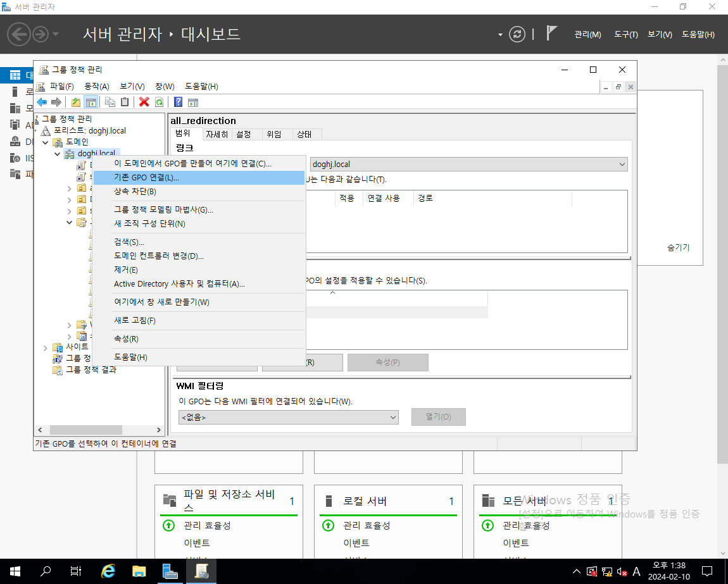
Task: Click the Server Manager back navigation arrow
Action: tap(18, 34)
